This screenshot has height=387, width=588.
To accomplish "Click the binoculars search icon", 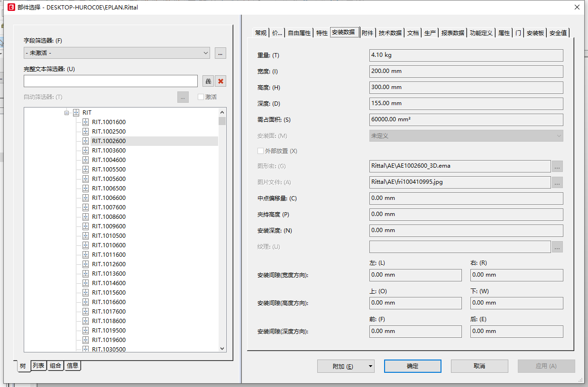I will click(208, 81).
